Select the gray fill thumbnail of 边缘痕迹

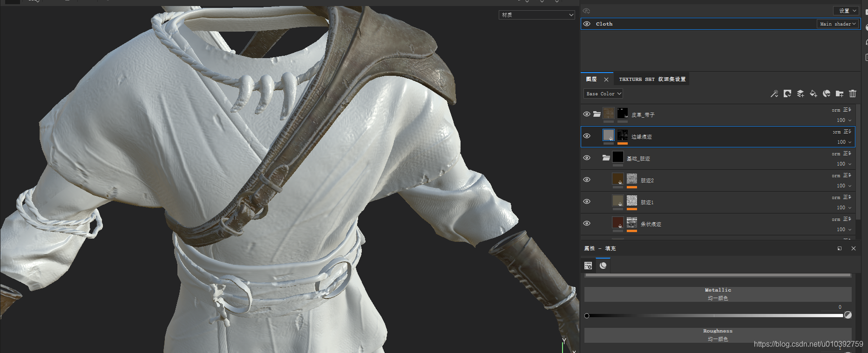[x=608, y=135]
